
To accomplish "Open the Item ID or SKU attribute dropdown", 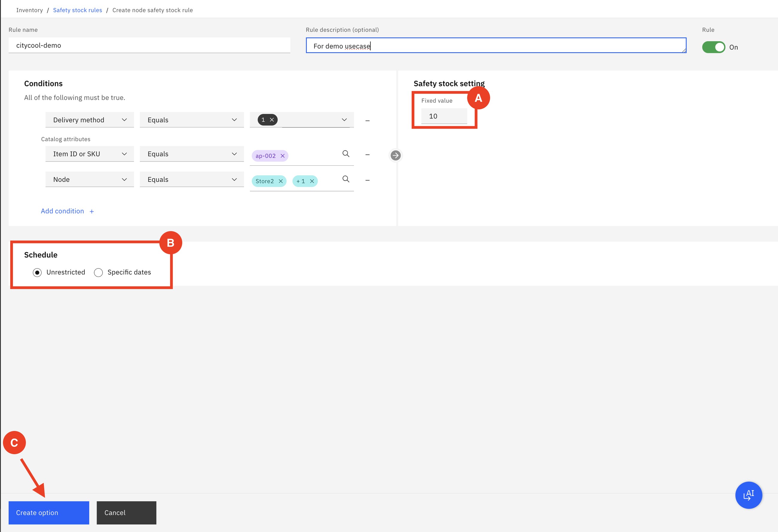I will 90,154.
